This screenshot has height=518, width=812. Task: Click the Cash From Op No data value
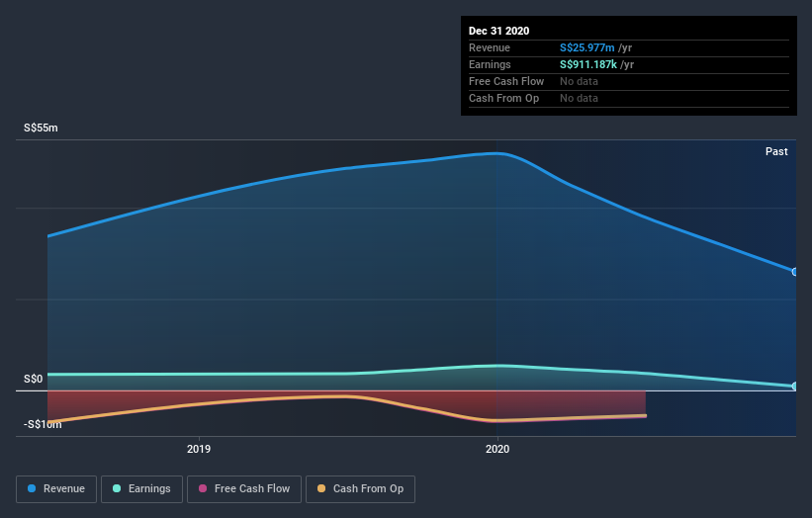click(579, 98)
